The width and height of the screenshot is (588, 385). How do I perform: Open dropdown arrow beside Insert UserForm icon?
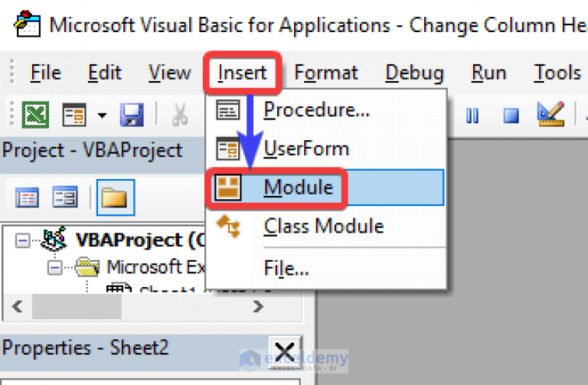tap(102, 116)
